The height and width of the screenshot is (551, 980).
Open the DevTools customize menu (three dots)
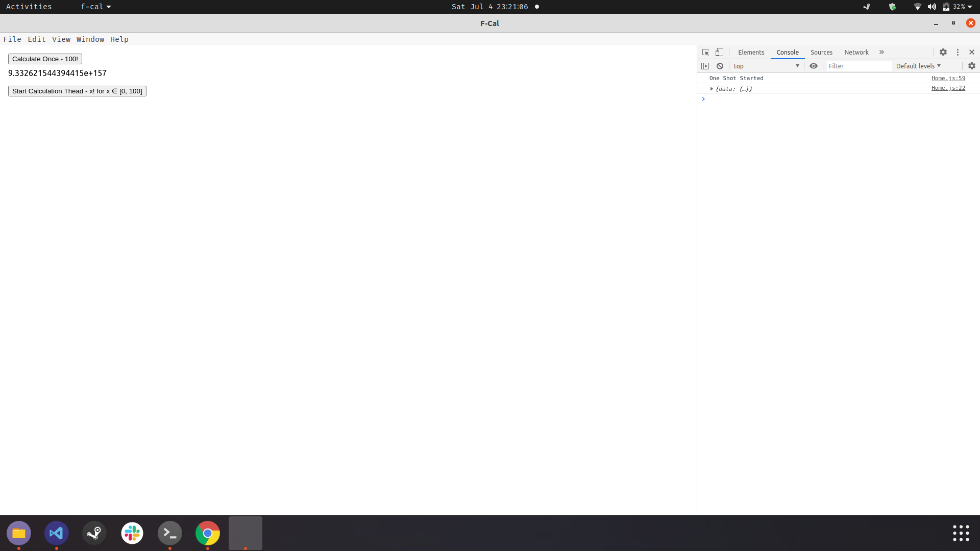(958, 52)
